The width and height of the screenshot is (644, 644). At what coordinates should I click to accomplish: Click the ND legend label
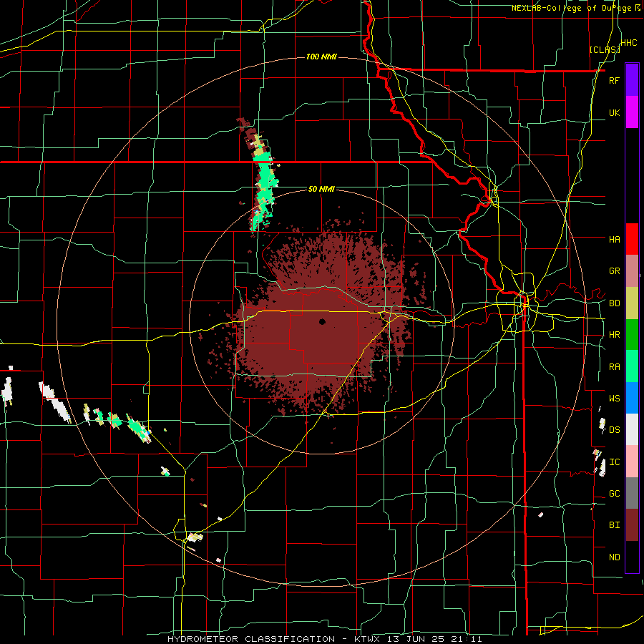(614, 557)
